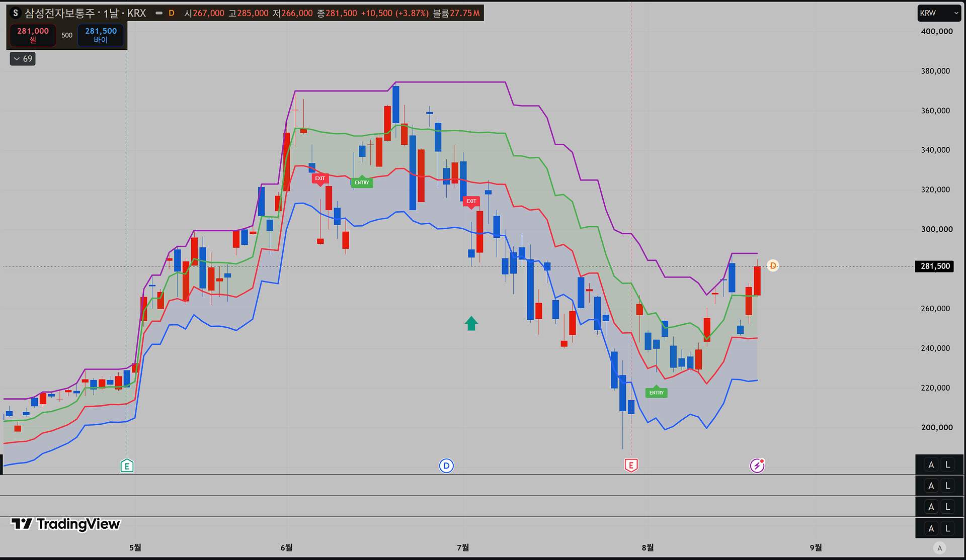The image size is (966, 560).
Task: Open the green E earnings marker near 5월
Action: [127, 466]
